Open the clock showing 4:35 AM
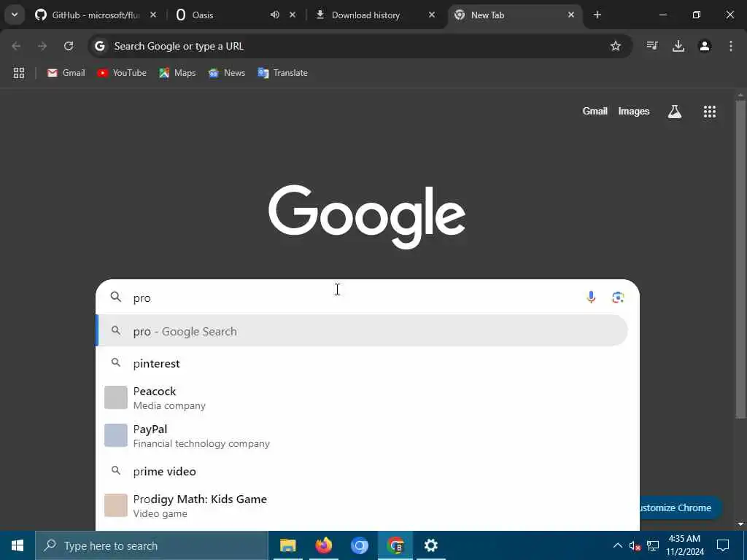 click(684, 545)
